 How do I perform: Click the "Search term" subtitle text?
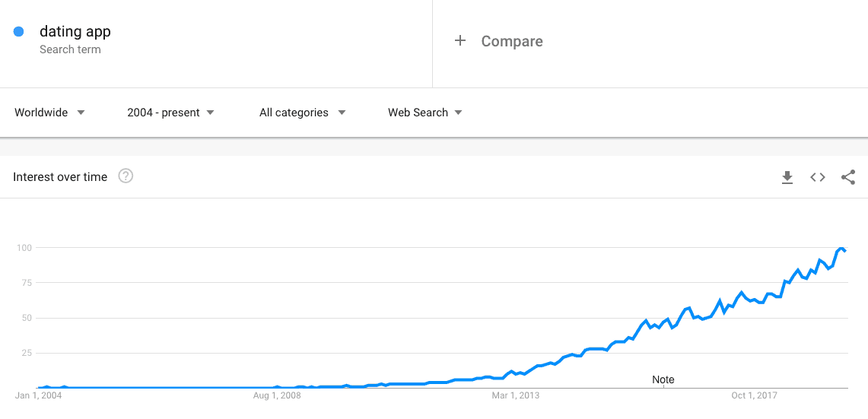[70, 49]
